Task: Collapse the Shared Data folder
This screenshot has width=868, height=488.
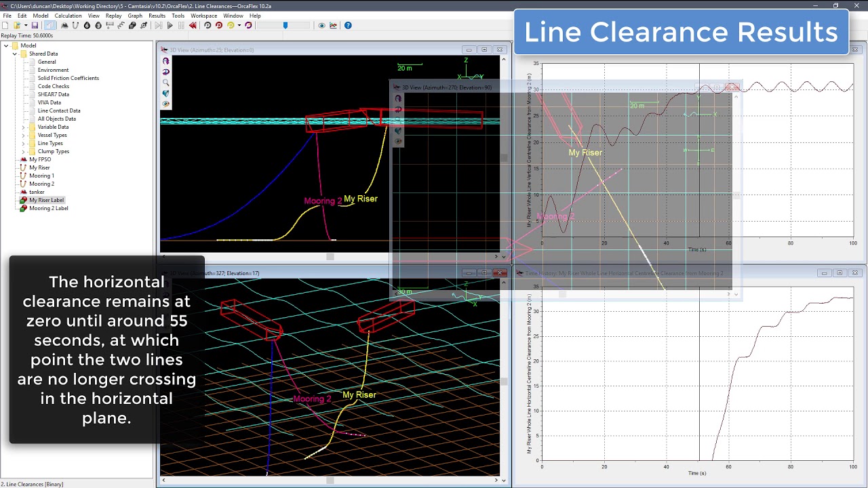Action: (14, 54)
